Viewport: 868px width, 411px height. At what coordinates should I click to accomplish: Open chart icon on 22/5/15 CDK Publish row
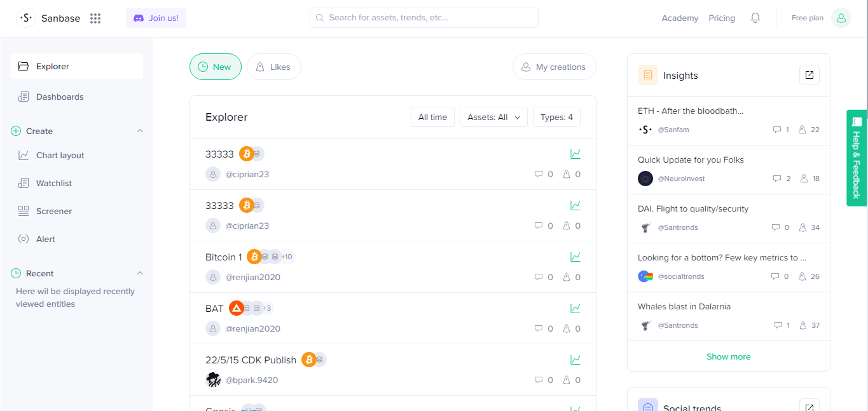coord(575,360)
